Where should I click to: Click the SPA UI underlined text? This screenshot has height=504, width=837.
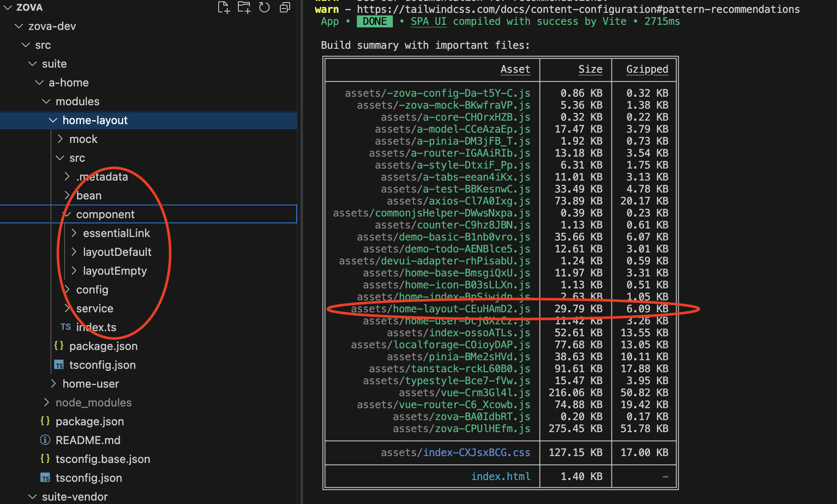pyautogui.click(x=428, y=21)
